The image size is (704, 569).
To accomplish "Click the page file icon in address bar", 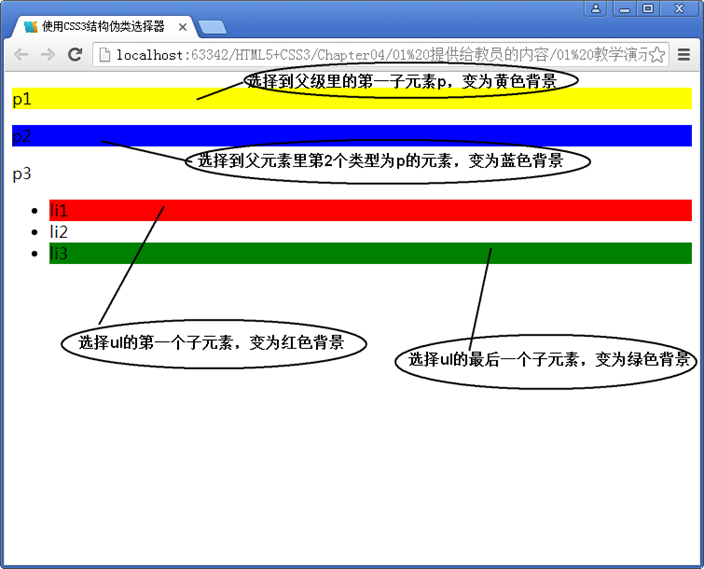I will (105, 55).
